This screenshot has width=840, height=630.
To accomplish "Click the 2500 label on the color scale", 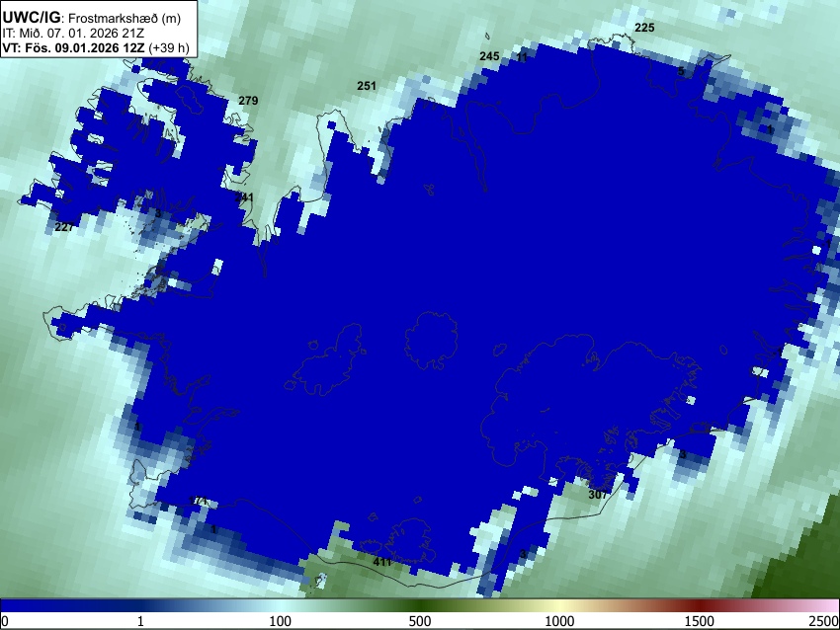I will click(824, 621).
